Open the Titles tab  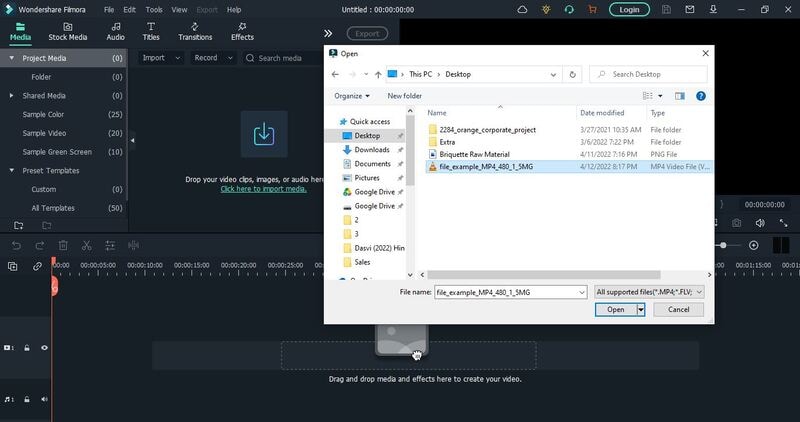click(x=151, y=32)
